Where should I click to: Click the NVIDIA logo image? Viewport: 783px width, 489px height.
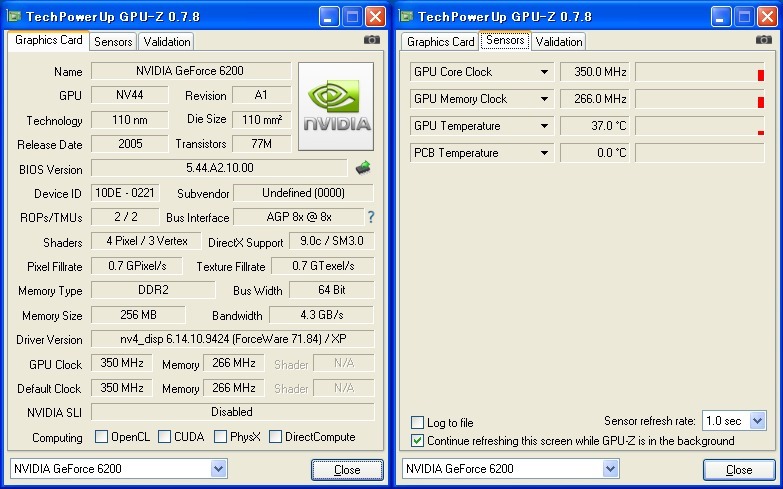[x=336, y=106]
